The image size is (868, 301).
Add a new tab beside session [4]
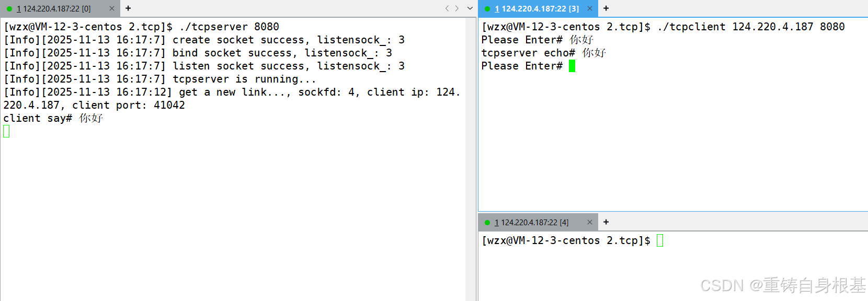606,222
